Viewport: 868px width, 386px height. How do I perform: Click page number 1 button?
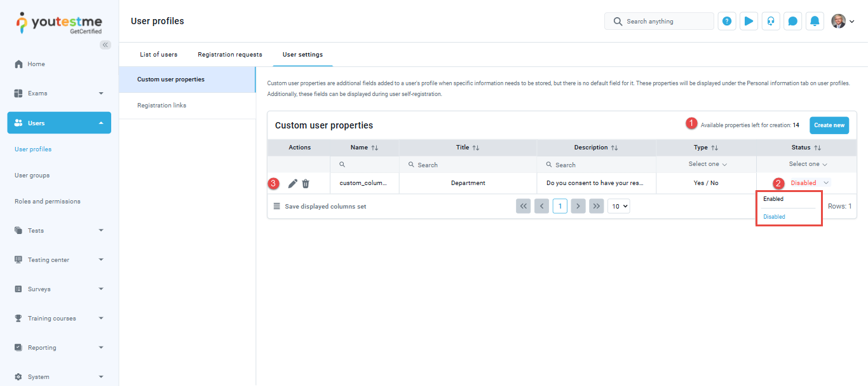click(x=560, y=206)
